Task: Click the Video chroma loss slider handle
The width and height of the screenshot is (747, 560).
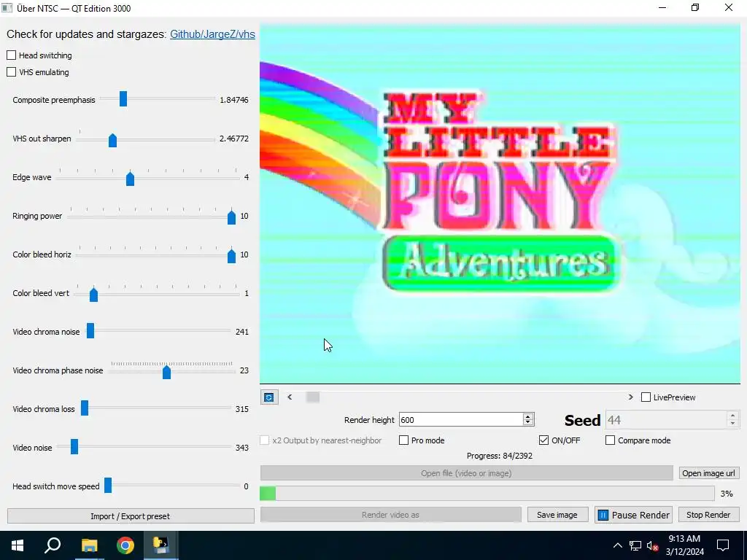Action: (85, 408)
